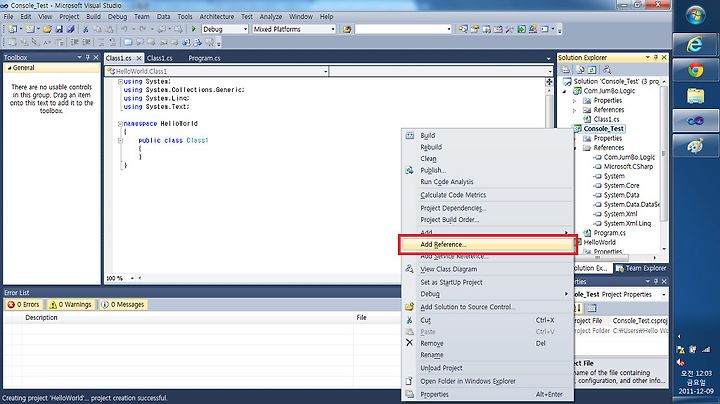
Task: Click the Open File folder icon
Action: 47,29
